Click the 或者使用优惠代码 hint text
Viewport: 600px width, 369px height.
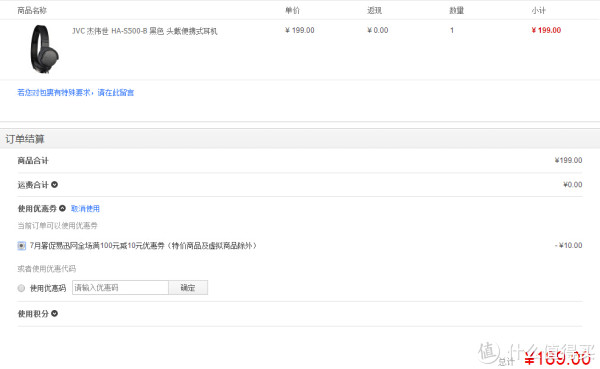[x=47, y=269]
